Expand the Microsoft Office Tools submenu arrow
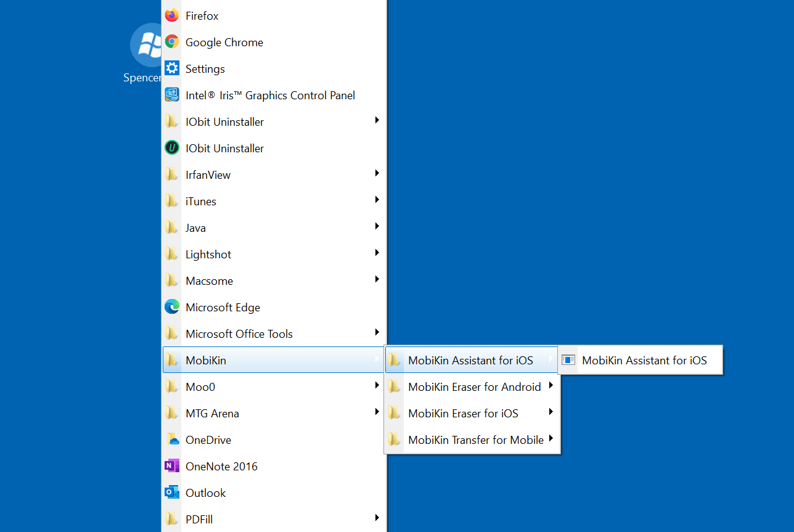 point(377,332)
